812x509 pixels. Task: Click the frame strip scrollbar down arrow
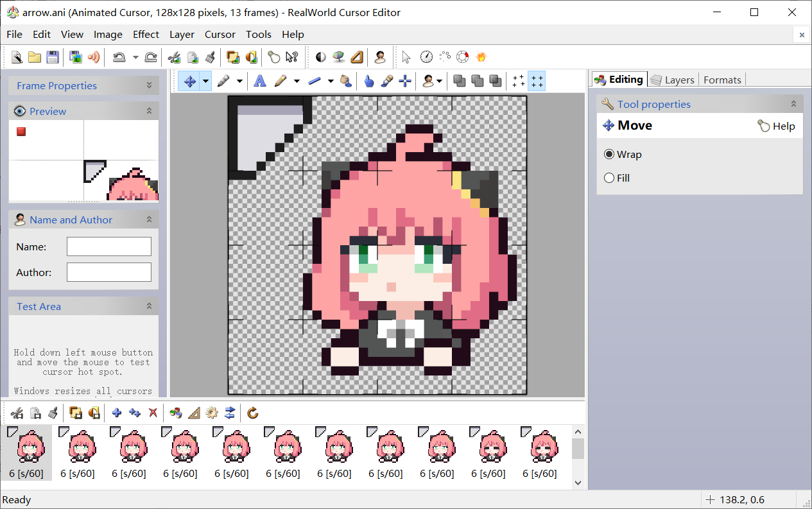(578, 482)
